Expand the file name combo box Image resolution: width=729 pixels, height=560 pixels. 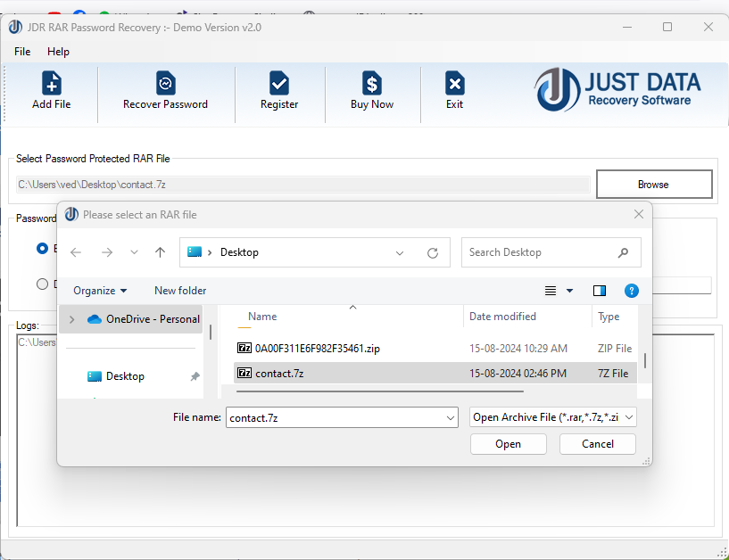pyautogui.click(x=452, y=417)
